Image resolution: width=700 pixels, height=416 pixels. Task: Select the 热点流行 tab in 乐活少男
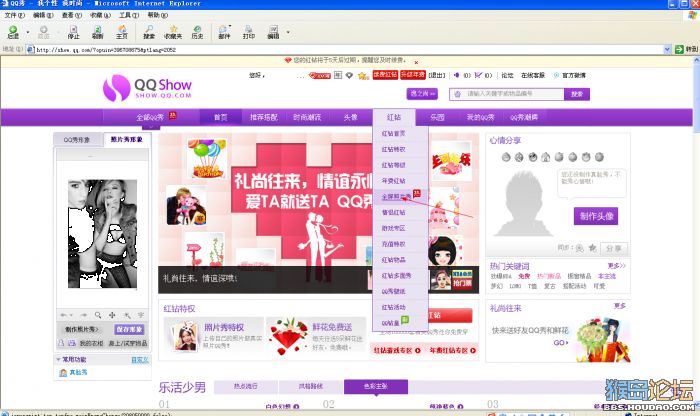(246, 386)
